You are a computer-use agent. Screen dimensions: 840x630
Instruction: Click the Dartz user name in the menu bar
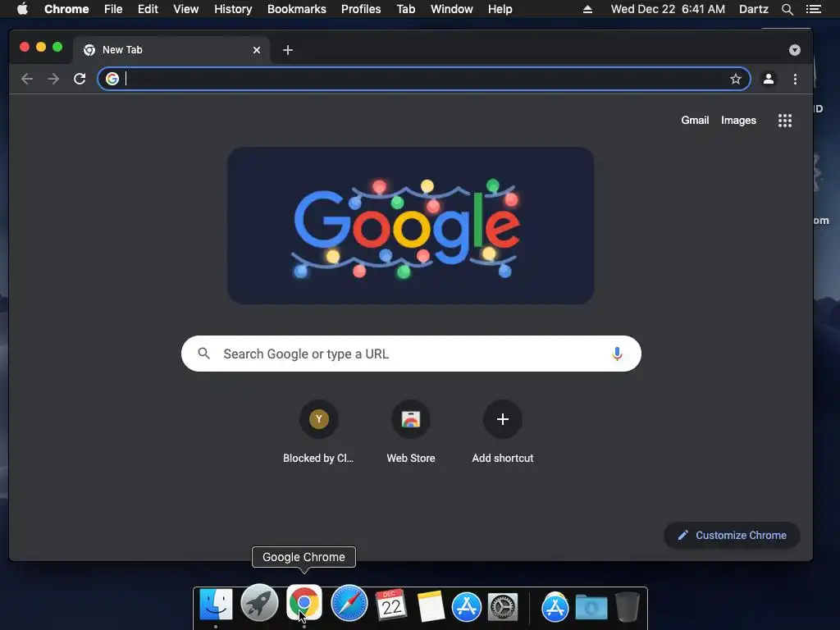754,9
